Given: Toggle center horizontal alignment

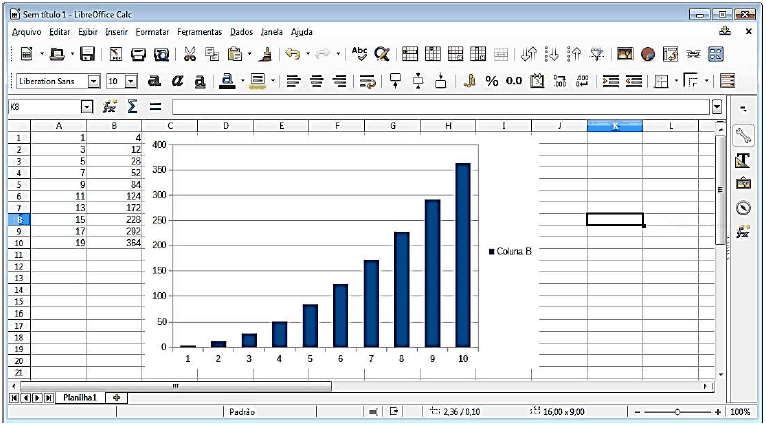Looking at the screenshot, I should (317, 81).
